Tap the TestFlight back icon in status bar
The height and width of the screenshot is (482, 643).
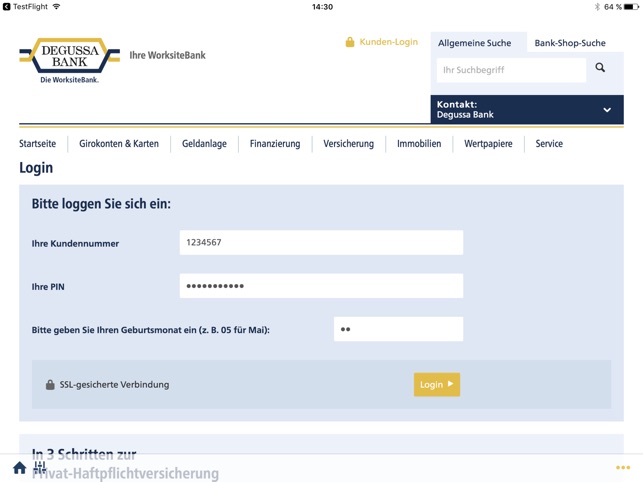click(x=6, y=7)
